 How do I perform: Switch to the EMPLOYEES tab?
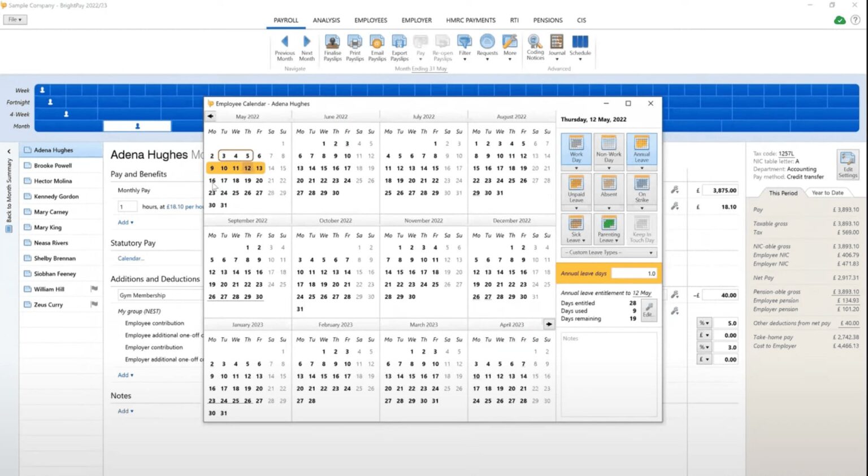(x=370, y=20)
